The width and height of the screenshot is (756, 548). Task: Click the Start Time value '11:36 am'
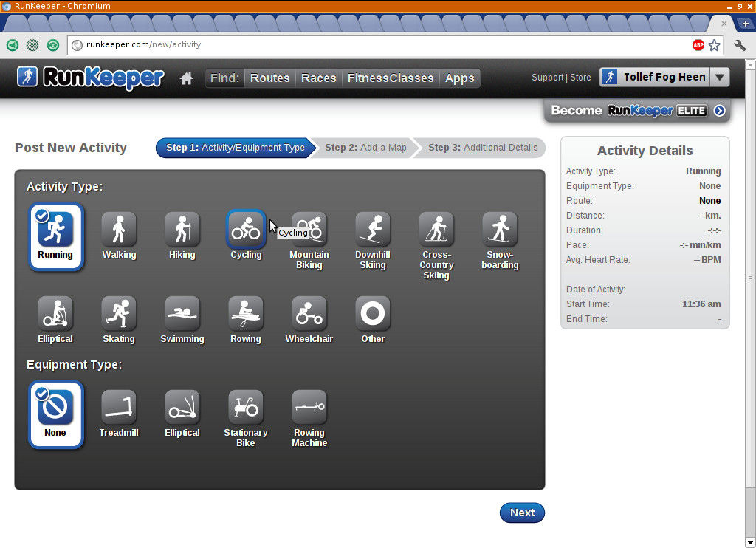click(x=701, y=304)
